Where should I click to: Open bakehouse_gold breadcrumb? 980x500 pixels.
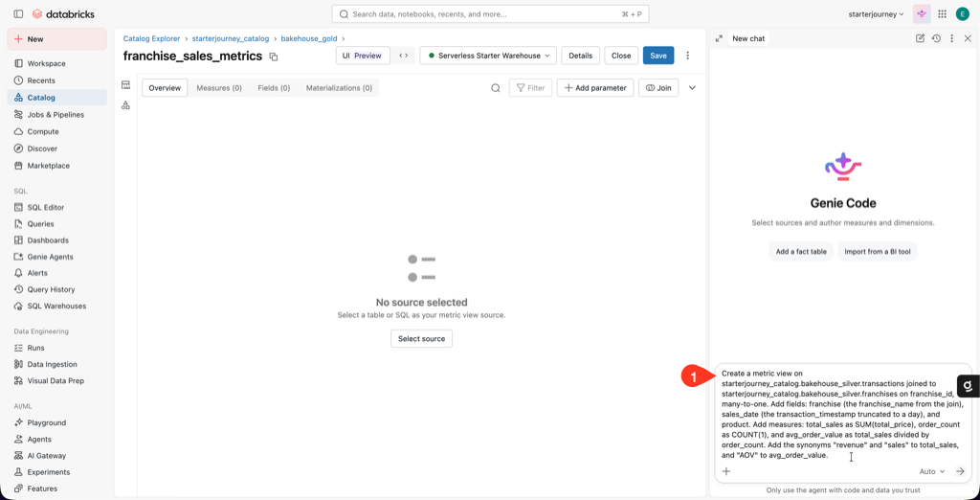309,39
